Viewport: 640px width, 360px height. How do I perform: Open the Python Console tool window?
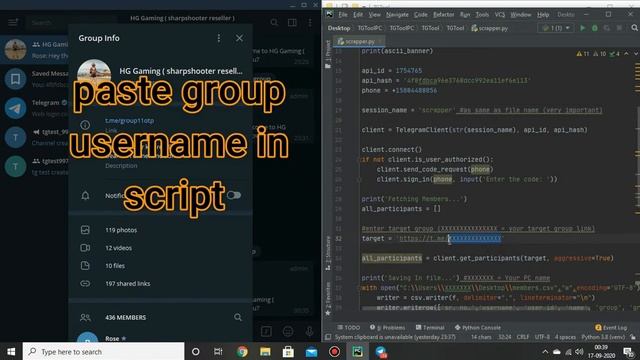(x=478, y=327)
